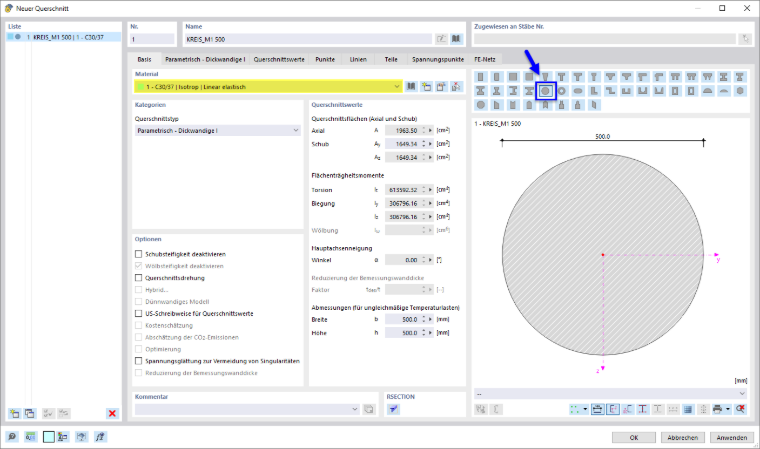760x449 pixels.
Task: Click the units 0.00 icon at bottom-left
Action: [31, 437]
